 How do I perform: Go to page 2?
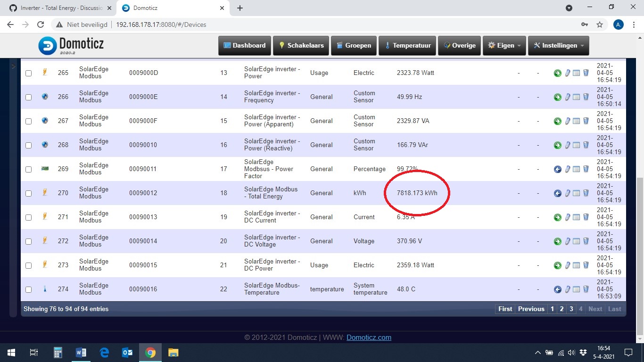click(x=561, y=309)
